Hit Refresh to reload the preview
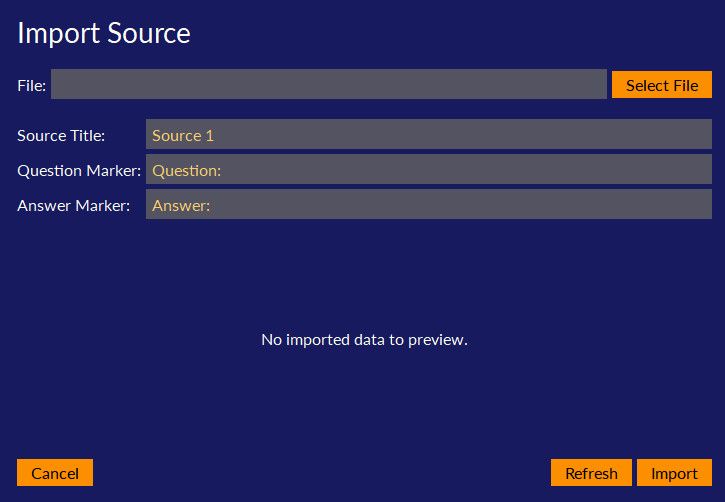Screen dimensions: 725x502 pyautogui.click(x=591, y=473)
